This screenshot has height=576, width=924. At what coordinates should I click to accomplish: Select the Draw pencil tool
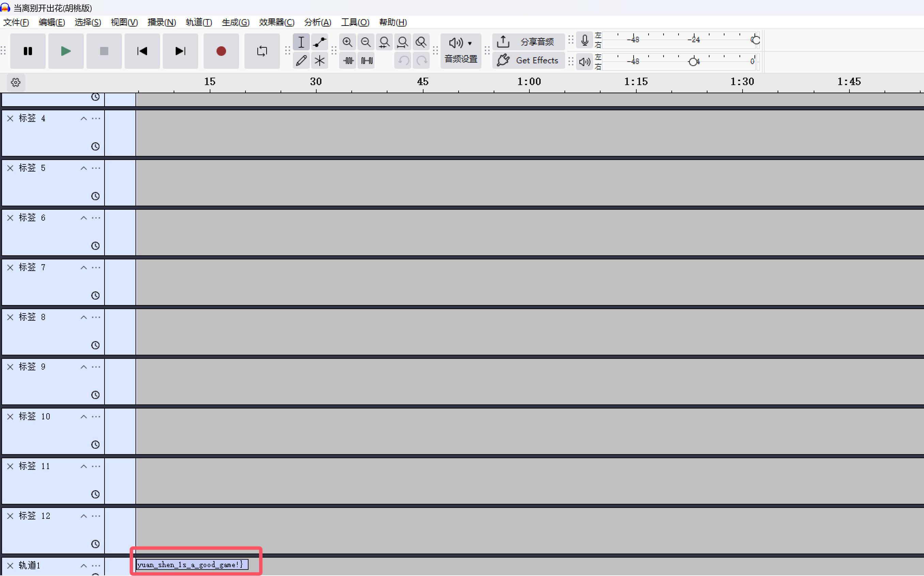pyautogui.click(x=301, y=61)
